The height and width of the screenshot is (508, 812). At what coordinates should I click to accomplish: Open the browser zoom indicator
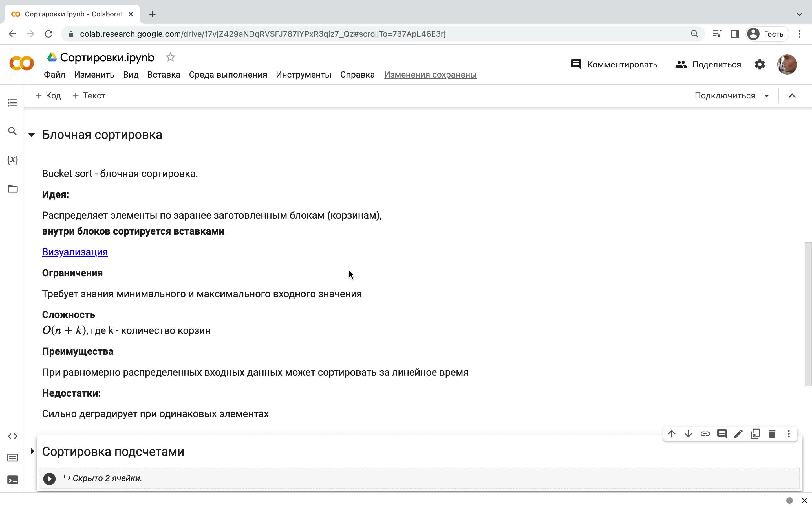694,34
